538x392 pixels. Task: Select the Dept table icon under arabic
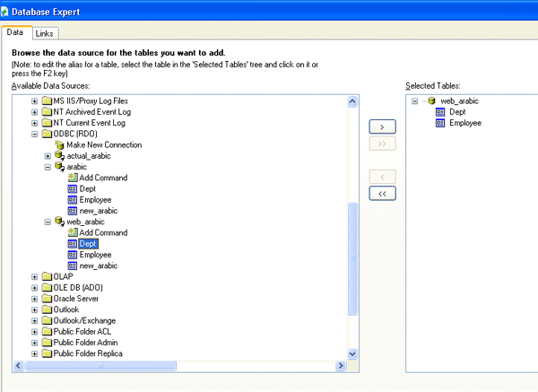pyautogui.click(x=72, y=188)
